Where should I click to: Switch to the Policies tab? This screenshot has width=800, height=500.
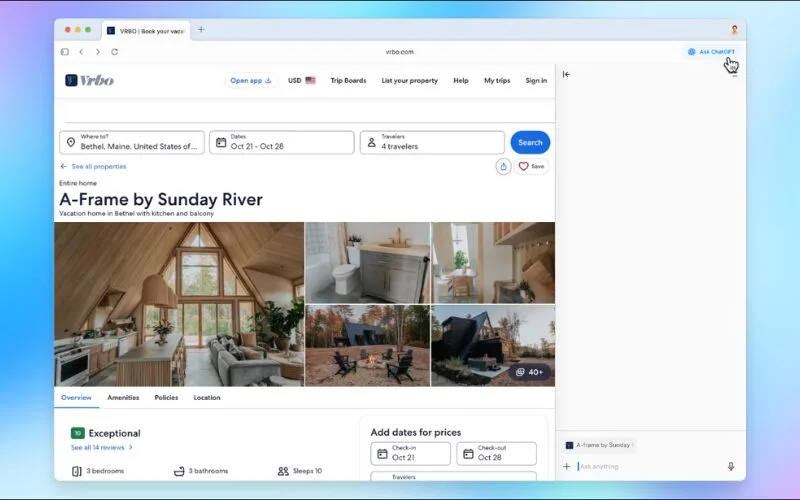pyautogui.click(x=166, y=398)
